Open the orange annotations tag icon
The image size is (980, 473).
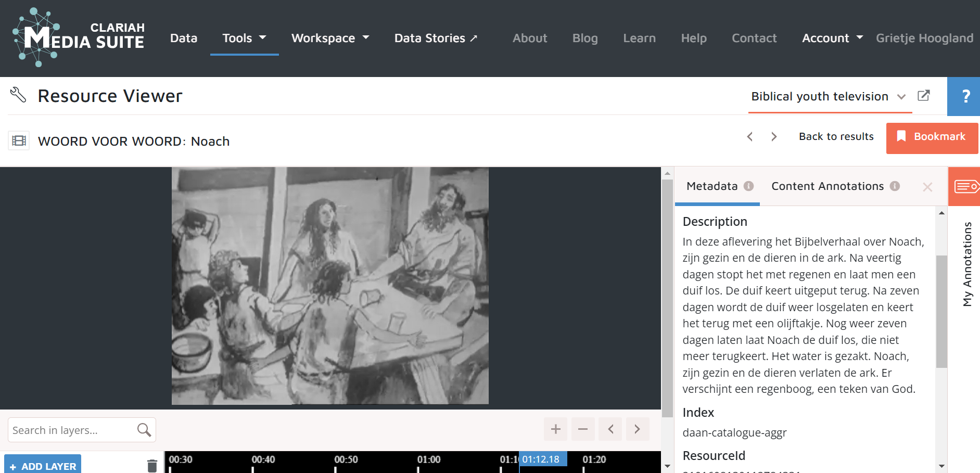point(965,186)
